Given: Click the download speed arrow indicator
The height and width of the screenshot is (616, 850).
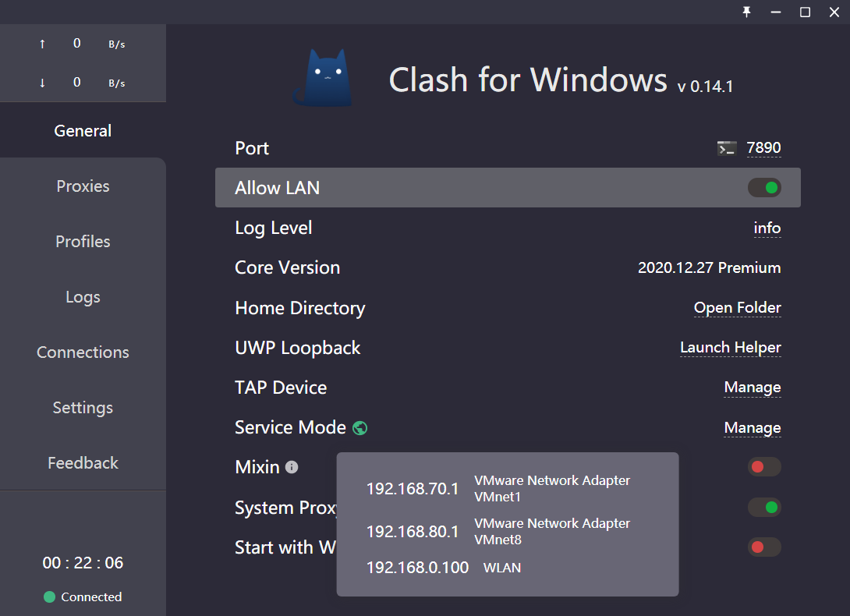Looking at the screenshot, I should tap(41, 82).
